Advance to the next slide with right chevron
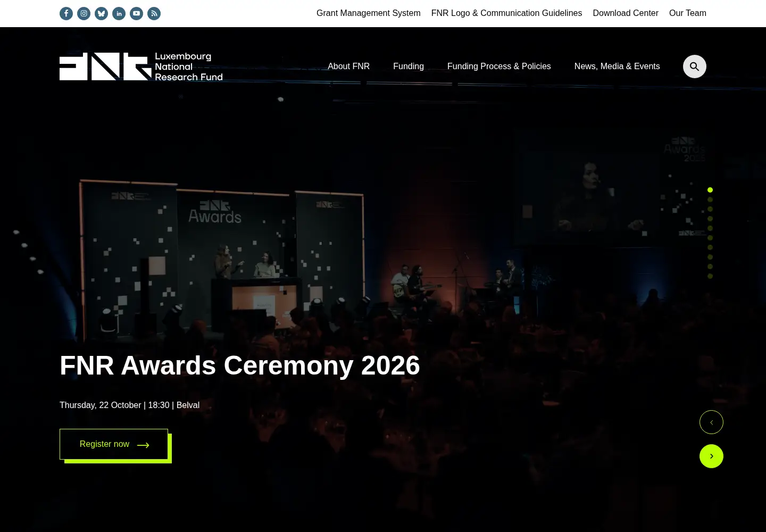The width and height of the screenshot is (766, 532). click(x=711, y=456)
